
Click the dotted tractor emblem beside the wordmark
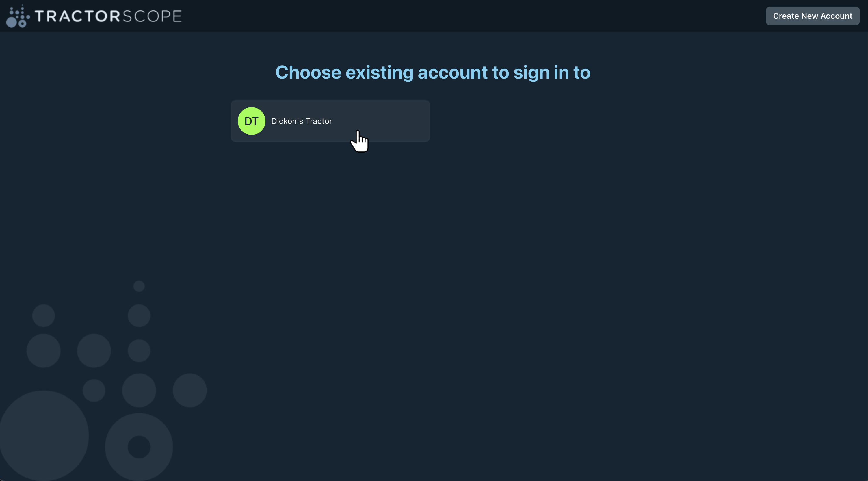18,16
